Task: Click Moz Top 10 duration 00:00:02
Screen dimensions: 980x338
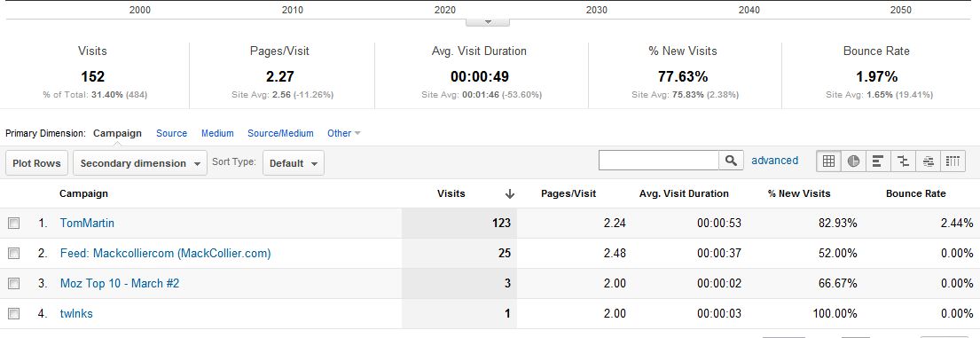Action: (719, 283)
